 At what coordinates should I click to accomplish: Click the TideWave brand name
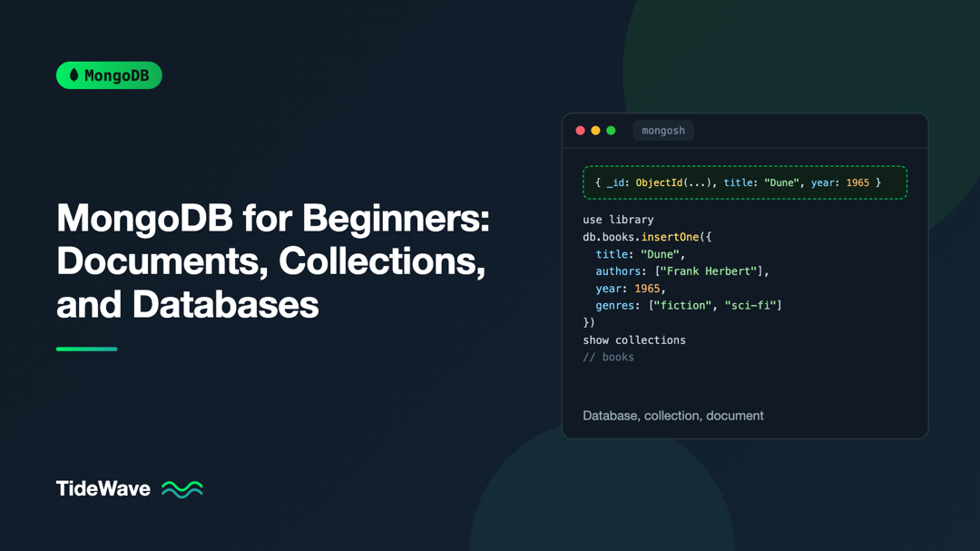pos(103,488)
